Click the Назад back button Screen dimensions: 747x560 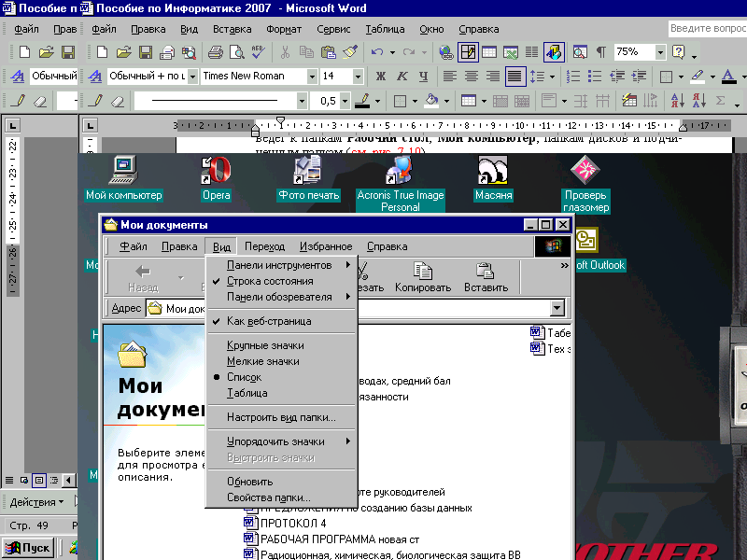143,278
